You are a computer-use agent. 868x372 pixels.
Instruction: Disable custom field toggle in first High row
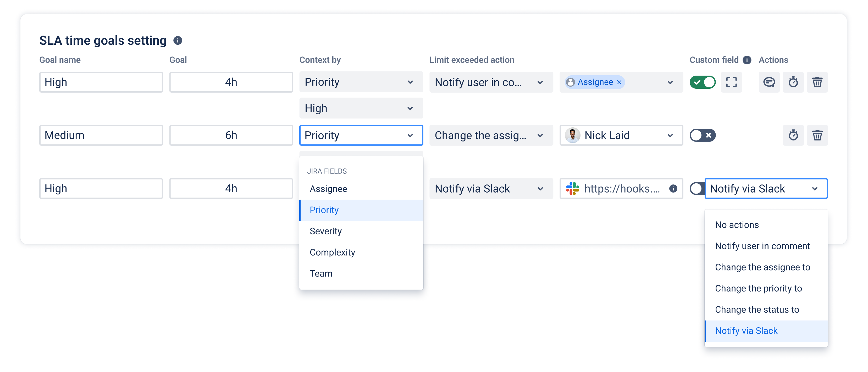(702, 82)
